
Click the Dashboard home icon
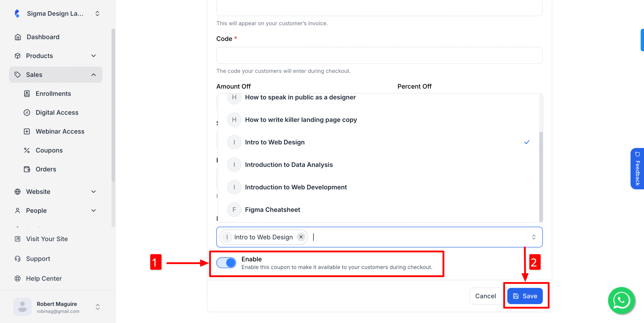point(18,37)
